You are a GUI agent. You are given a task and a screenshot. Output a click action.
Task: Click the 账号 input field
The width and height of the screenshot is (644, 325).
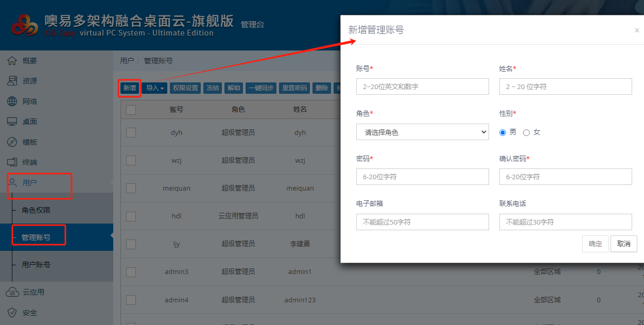pyautogui.click(x=422, y=87)
